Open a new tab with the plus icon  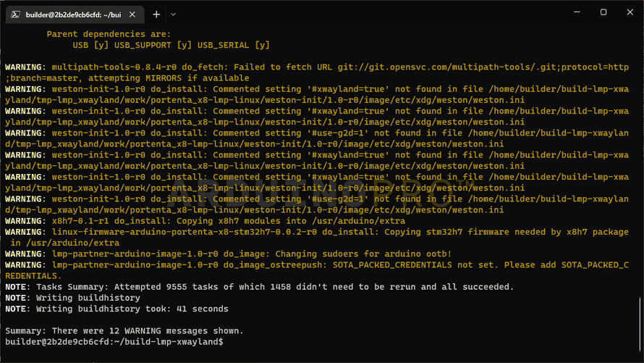click(x=156, y=14)
